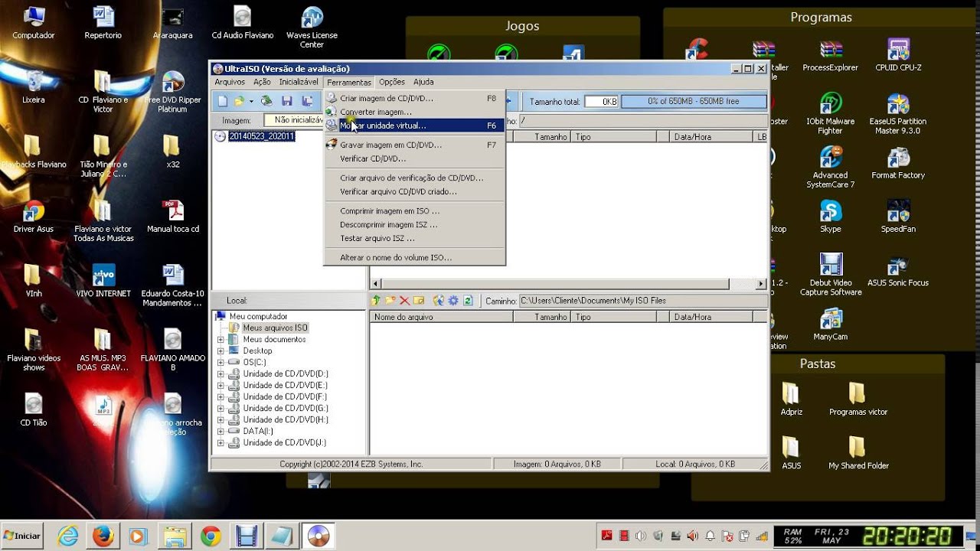Choose Verificar arquivo CD/DVD criado entry
Viewport: 980px width, 551px height.
414,191
